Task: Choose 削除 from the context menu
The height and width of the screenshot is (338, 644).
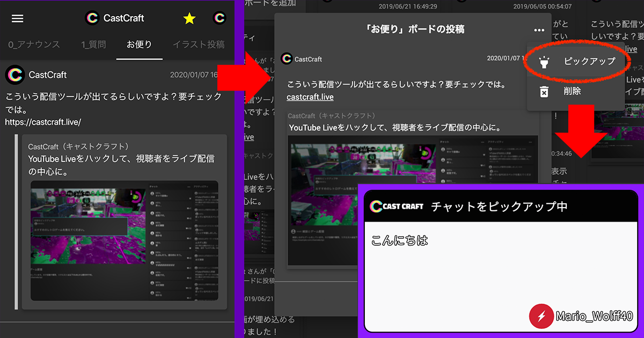Action: pos(576,91)
